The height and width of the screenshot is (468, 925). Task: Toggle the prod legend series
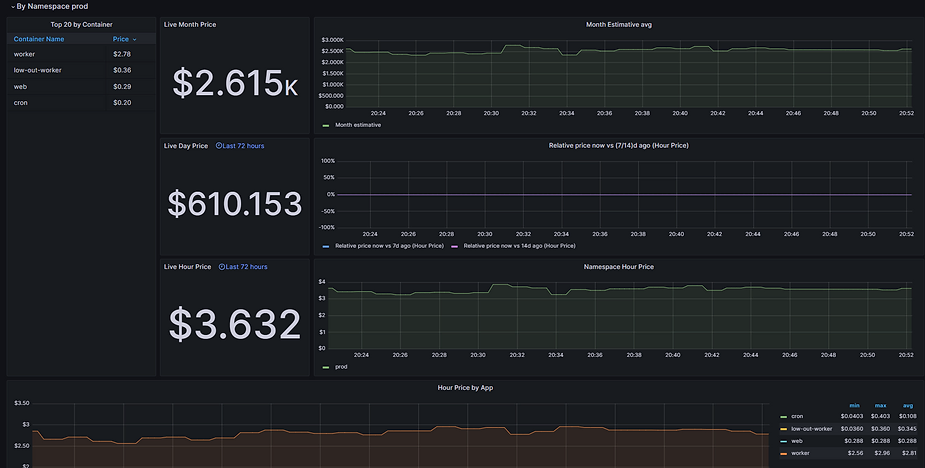pos(341,367)
